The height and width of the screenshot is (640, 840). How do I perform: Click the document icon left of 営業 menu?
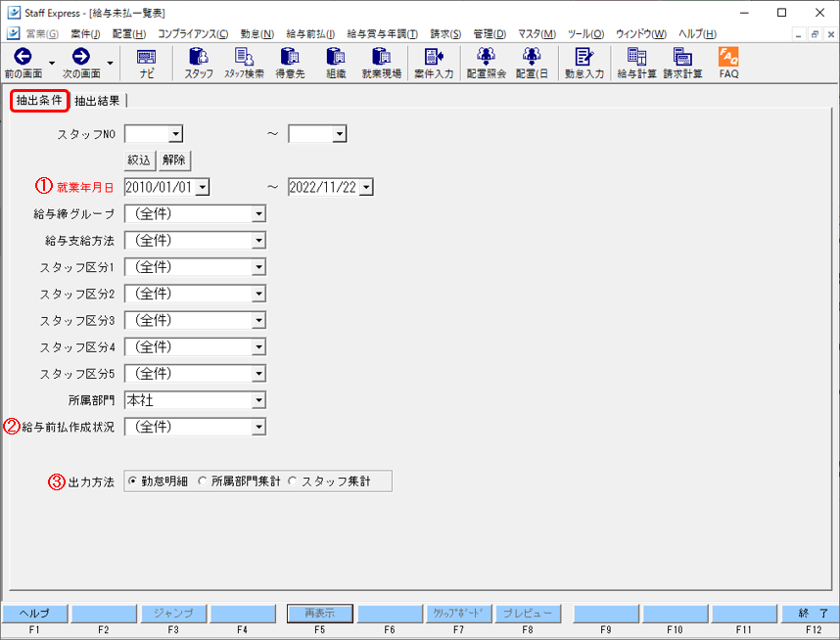[14, 33]
